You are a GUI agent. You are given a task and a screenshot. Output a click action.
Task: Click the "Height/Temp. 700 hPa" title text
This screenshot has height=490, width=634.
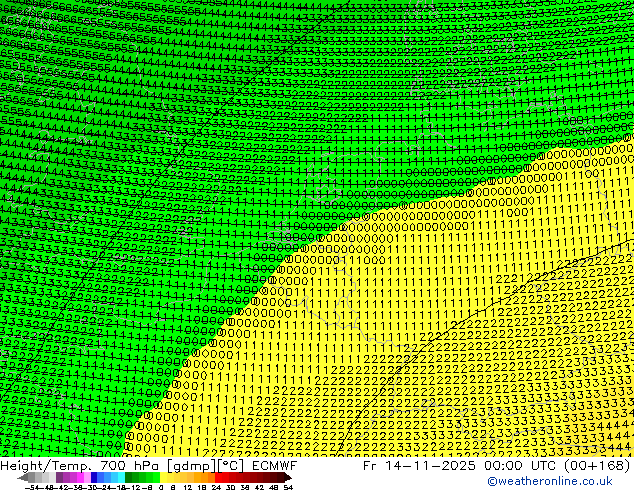click(80, 466)
